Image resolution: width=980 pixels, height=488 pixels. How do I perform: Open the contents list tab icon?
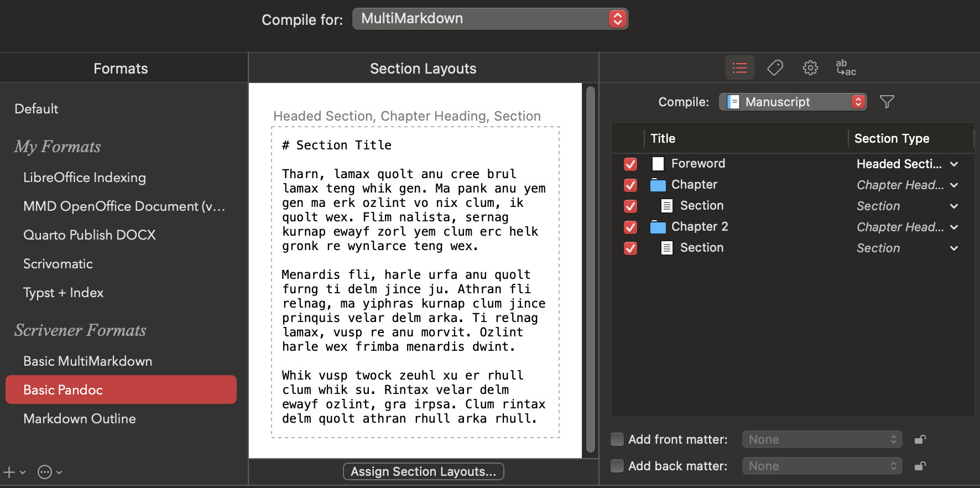pos(739,68)
